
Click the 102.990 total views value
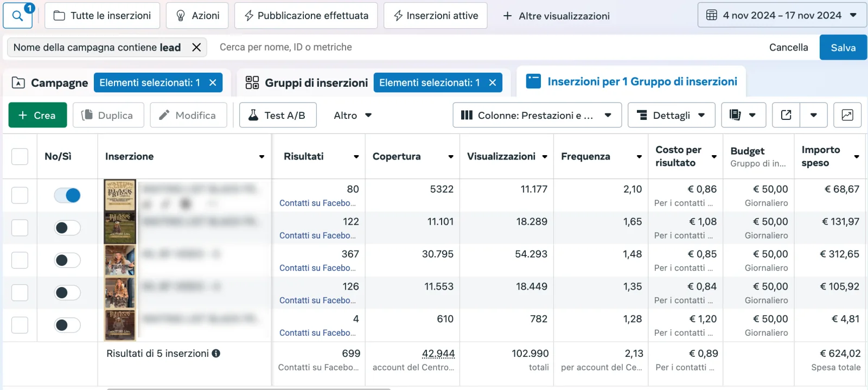[x=530, y=354]
